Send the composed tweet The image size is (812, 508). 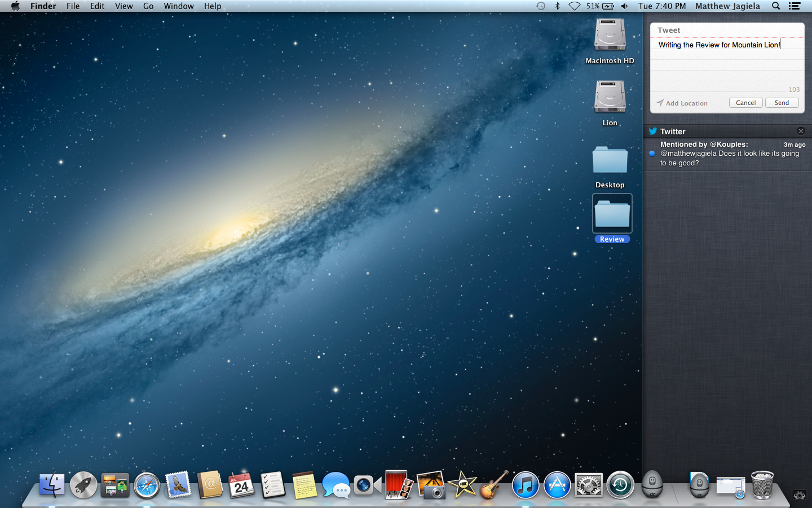point(782,103)
